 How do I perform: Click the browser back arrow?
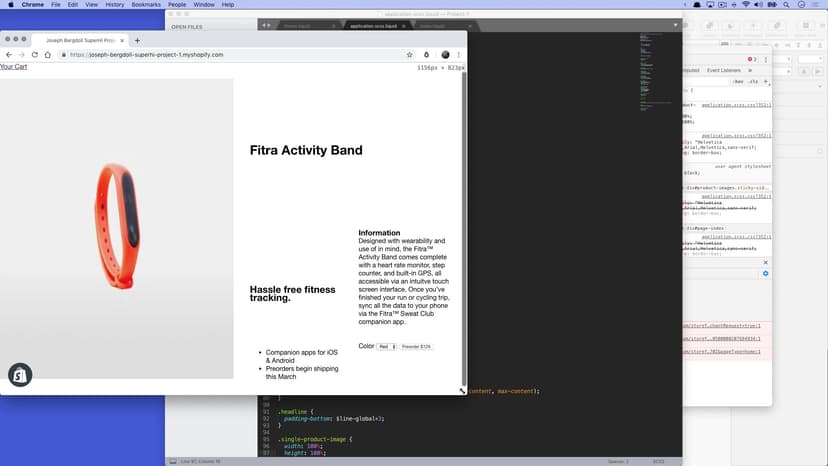[9, 55]
